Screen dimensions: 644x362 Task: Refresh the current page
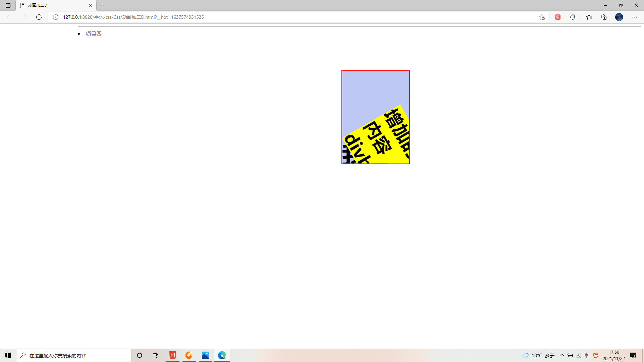pos(39,17)
